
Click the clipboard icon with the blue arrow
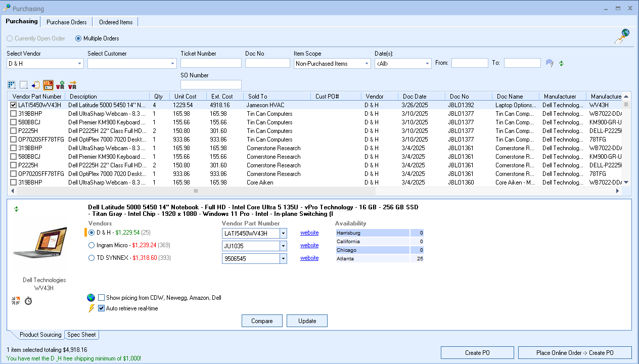[35, 85]
